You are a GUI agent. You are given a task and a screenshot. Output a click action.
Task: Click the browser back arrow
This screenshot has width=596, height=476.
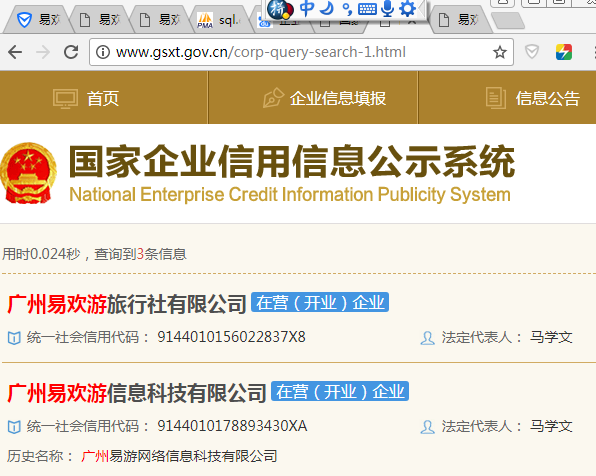click(x=15, y=52)
